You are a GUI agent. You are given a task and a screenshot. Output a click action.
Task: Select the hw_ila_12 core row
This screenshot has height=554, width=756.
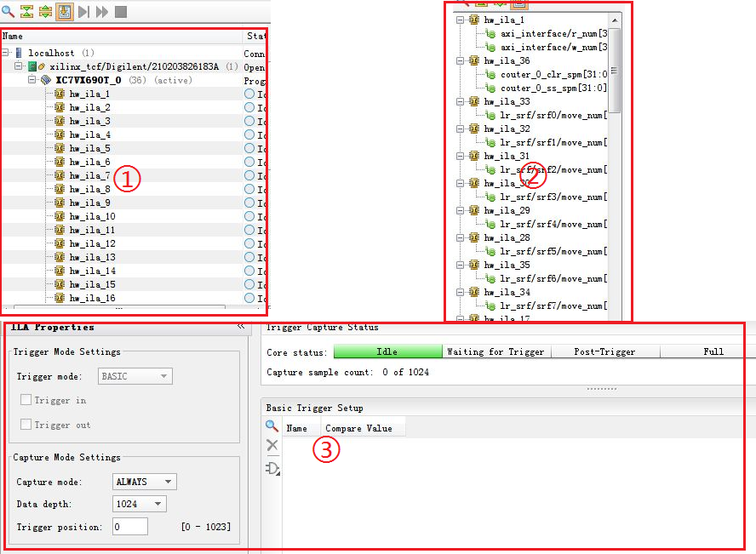point(92,243)
